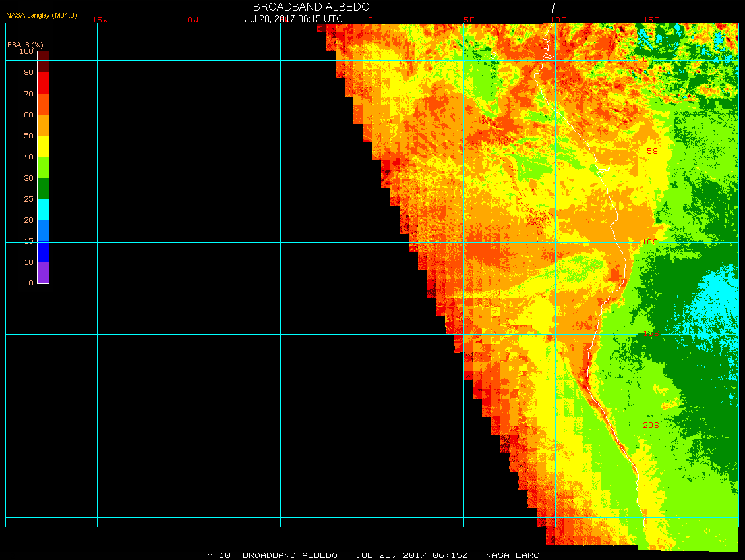Click the BROADBAND ALBEDO title at top
Image resolution: width=745 pixels, height=560 pixels.
click(x=311, y=7)
